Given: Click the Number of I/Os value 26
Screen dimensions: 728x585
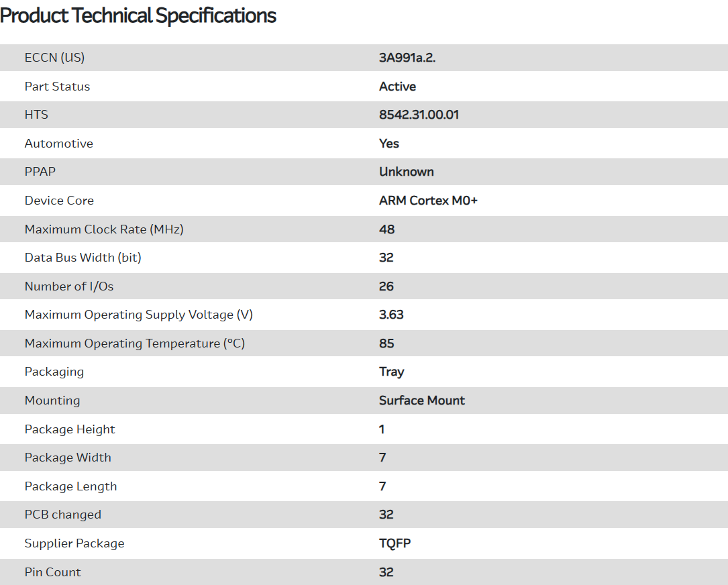Looking at the screenshot, I should 386,286.
